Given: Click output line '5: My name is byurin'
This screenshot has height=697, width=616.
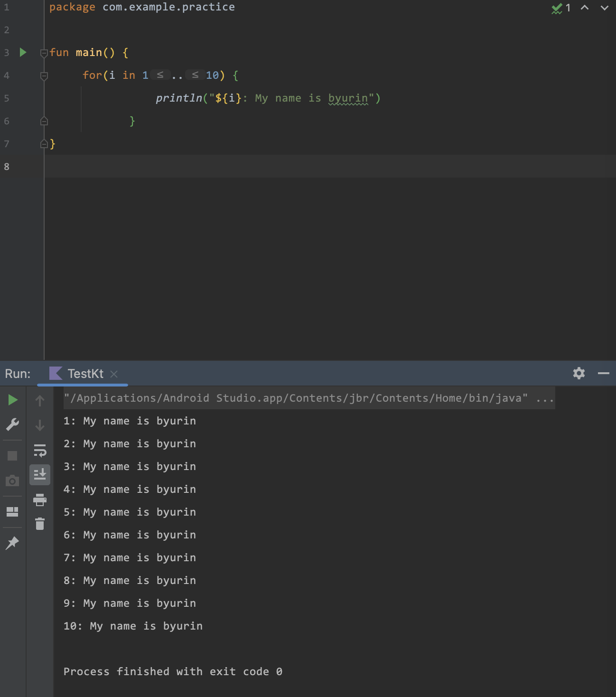Looking at the screenshot, I should click(x=130, y=512).
